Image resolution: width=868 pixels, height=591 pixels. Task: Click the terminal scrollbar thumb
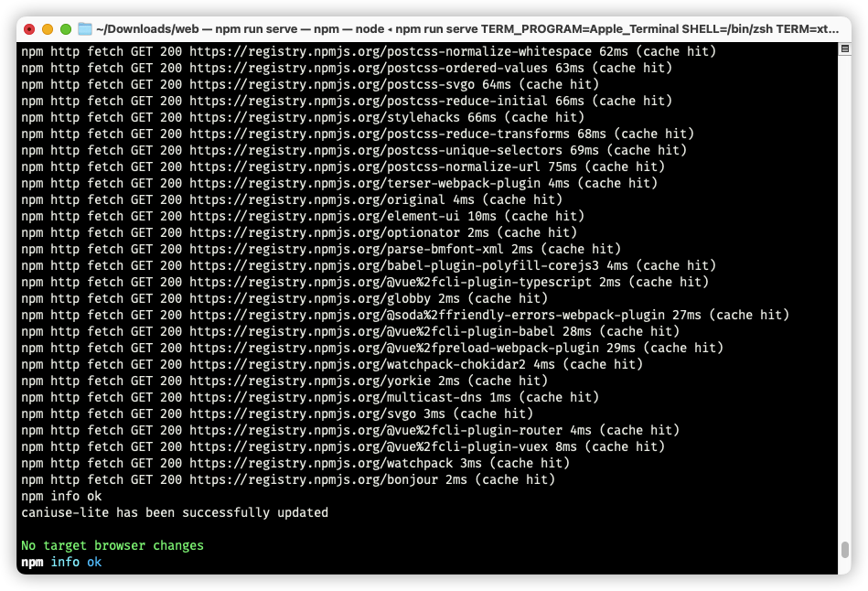[845, 550]
